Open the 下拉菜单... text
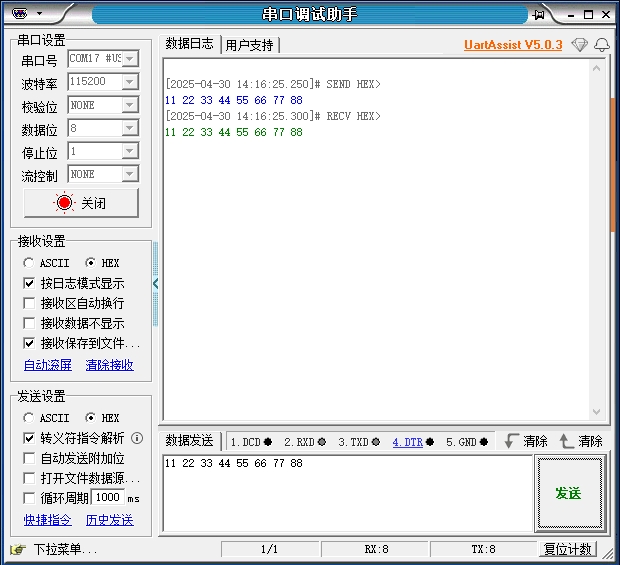The height and width of the screenshot is (565, 620). click(65, 549)
